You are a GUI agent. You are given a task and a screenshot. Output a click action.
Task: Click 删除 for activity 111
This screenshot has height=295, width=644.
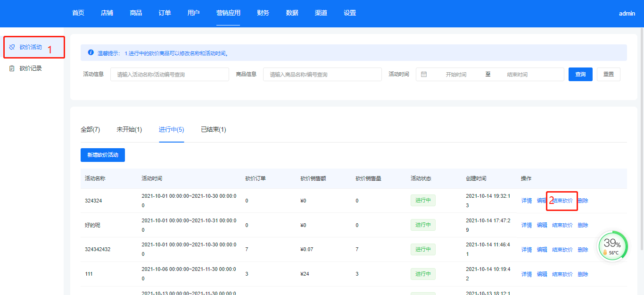coord(583,274)
